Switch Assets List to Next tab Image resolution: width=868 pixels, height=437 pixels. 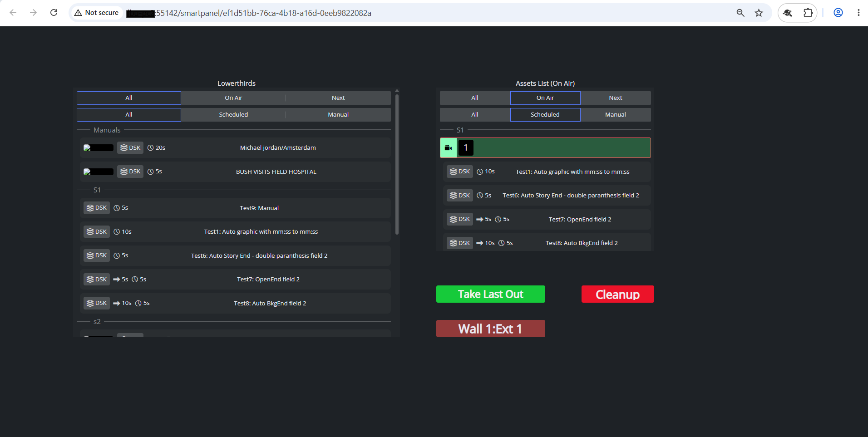click(615, 98)
